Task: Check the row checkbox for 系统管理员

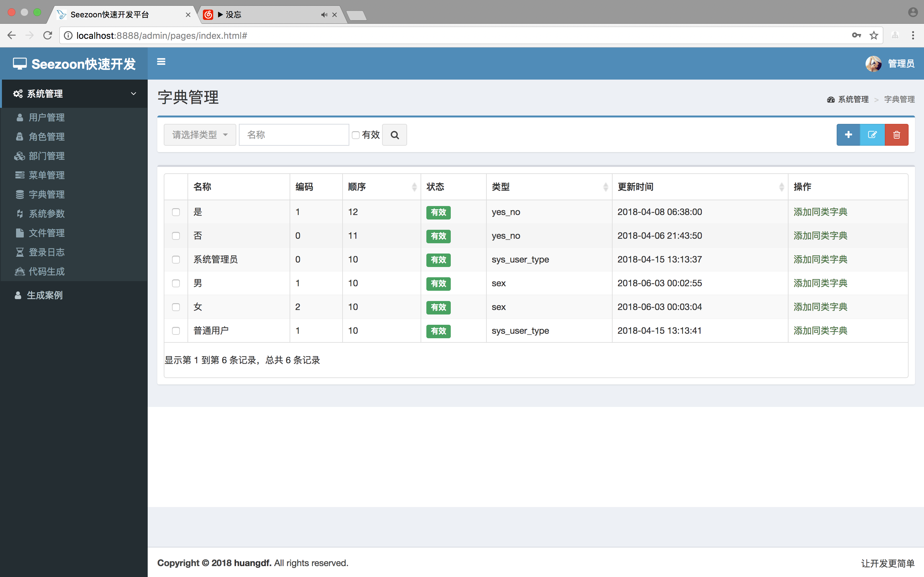Action: 176,260
